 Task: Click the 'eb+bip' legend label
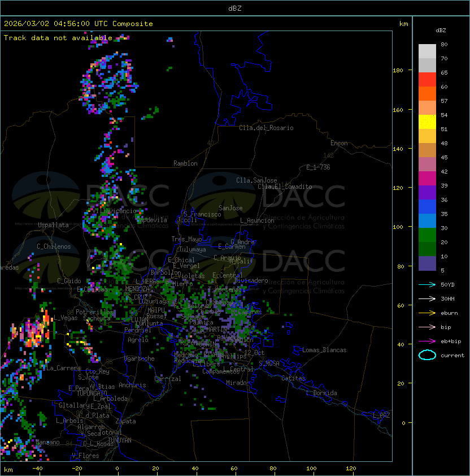click(x=451, y=341)
